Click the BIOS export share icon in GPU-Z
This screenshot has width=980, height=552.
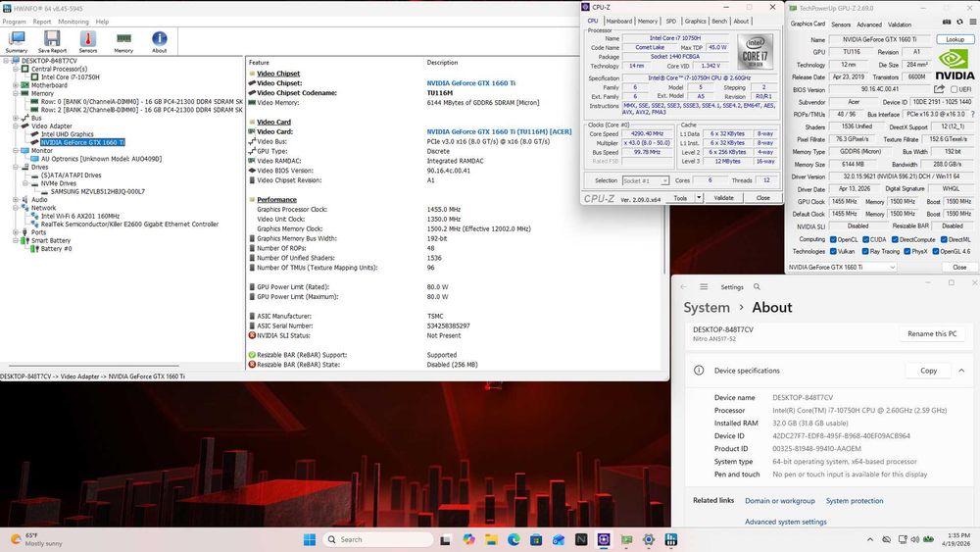coord(939,89)
